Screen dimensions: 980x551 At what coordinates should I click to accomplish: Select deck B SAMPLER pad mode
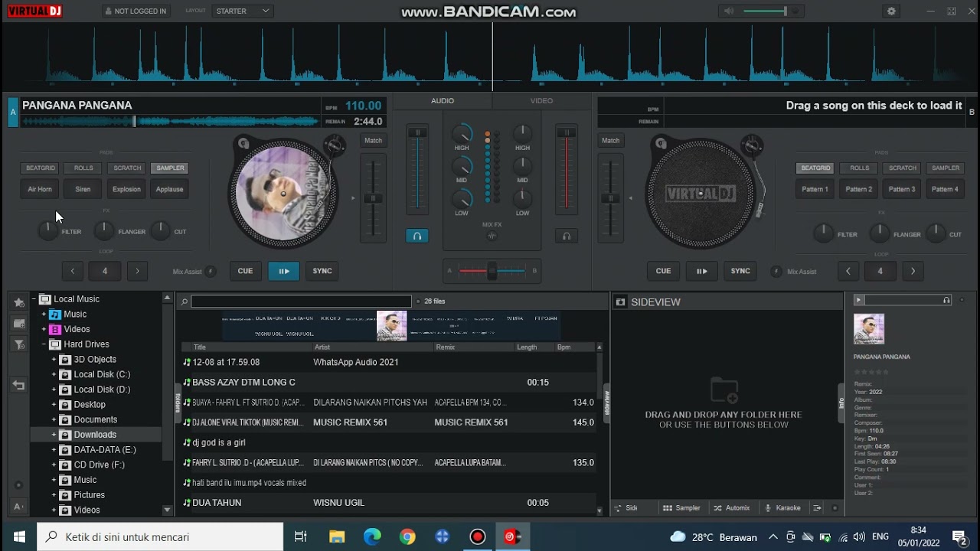tap(946, 168)
